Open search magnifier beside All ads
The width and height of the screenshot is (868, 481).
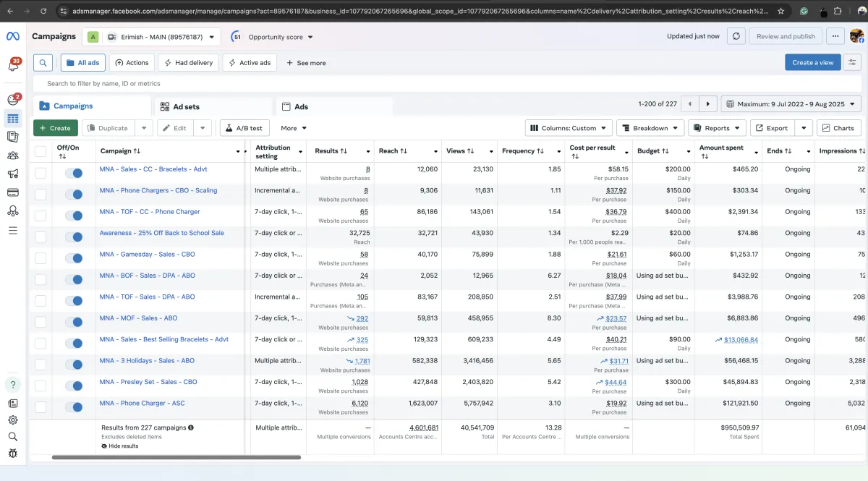[43, 63]
